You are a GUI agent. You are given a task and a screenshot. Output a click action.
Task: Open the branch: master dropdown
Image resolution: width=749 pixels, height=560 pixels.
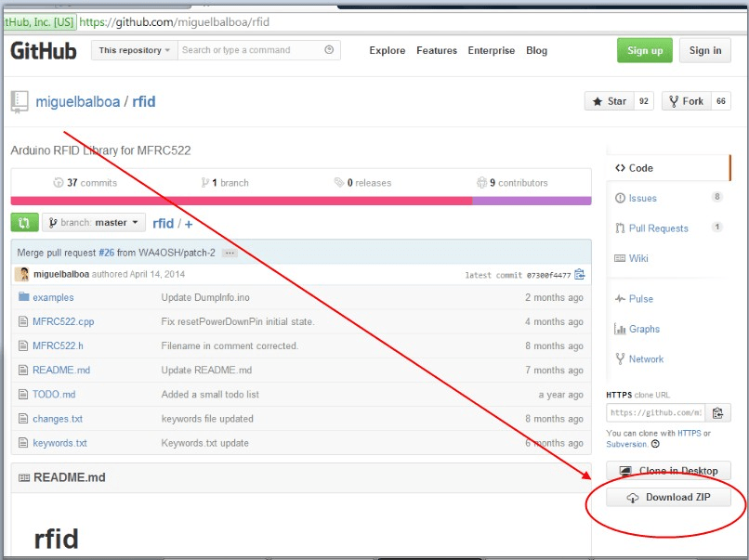[94, 223]
